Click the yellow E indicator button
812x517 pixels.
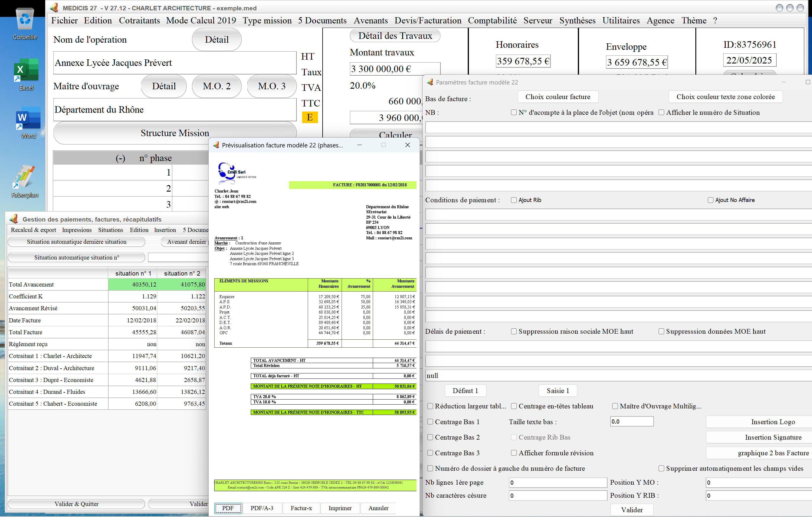coord(310,118)
